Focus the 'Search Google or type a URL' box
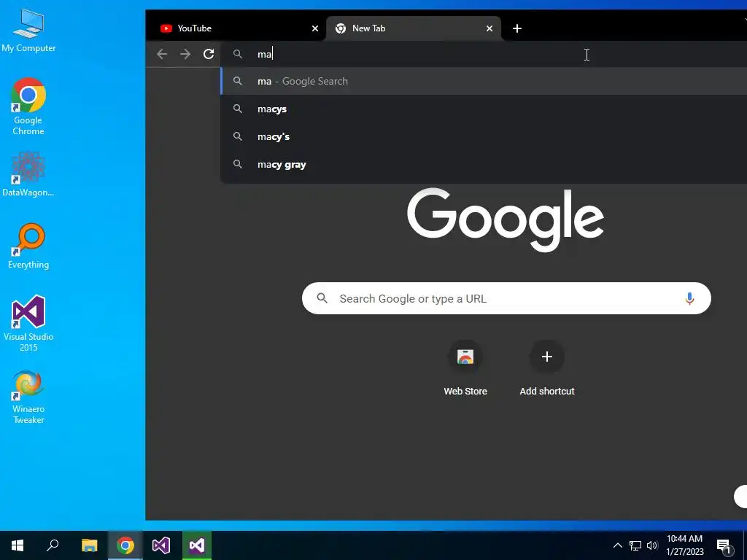 coord(506,298)
